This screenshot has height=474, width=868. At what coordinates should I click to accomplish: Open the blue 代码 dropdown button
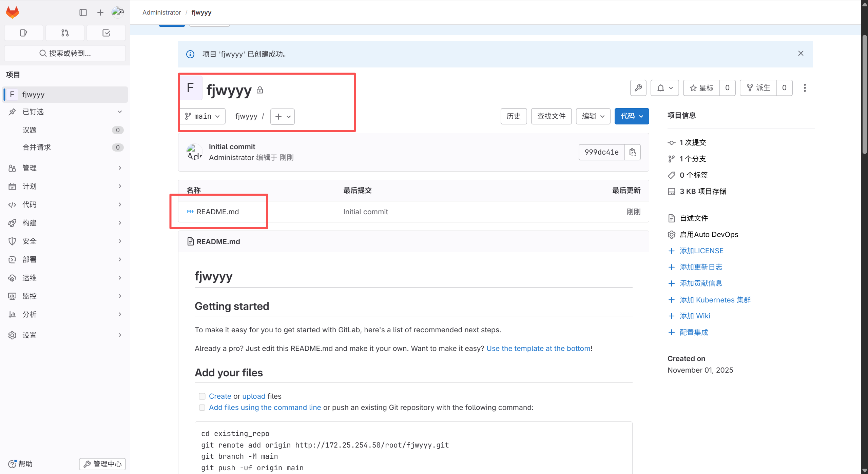pyautogui.click(x=632, y=116)
